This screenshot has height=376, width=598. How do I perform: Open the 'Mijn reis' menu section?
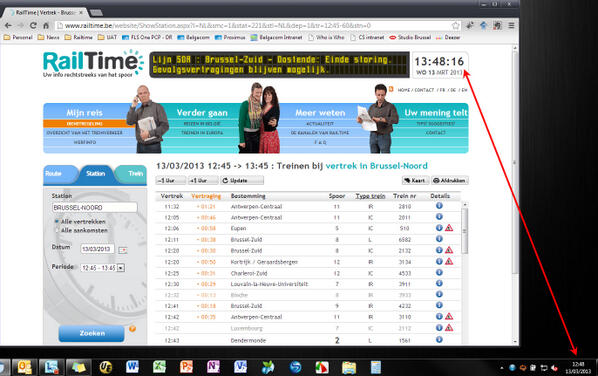[84, 113]
